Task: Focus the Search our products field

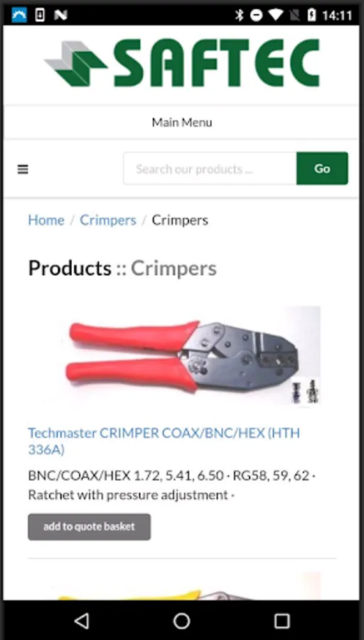Action: click(x=210, y=169)
